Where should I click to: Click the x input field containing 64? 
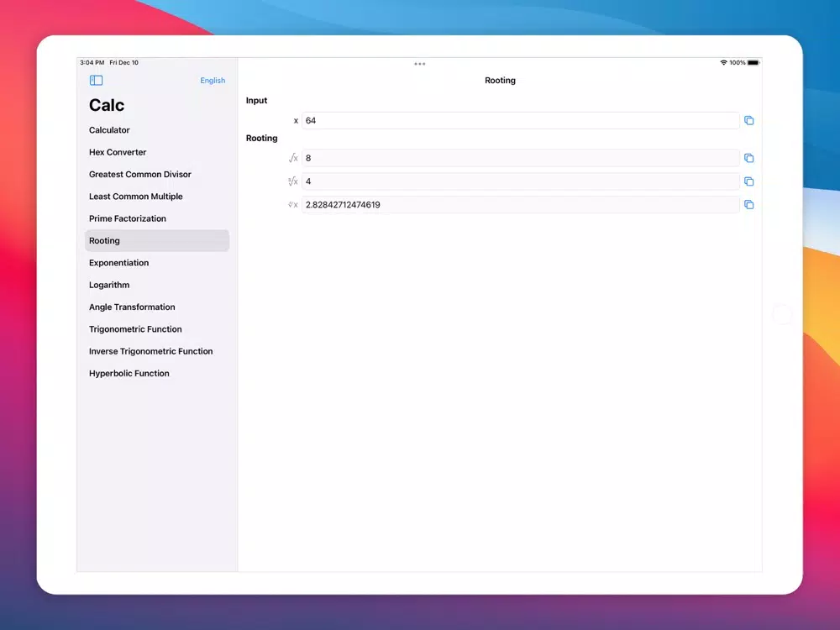pyautogui.click(x=521, y=120)
